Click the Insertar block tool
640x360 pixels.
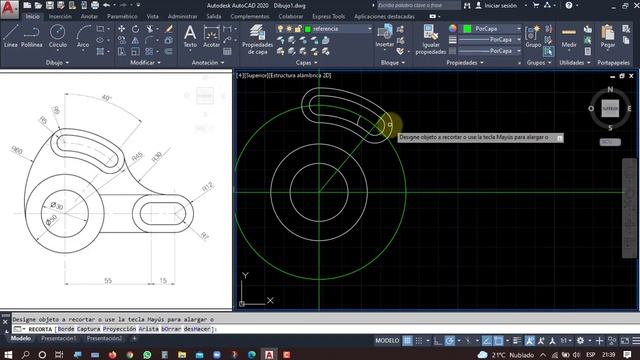point(384,36)
